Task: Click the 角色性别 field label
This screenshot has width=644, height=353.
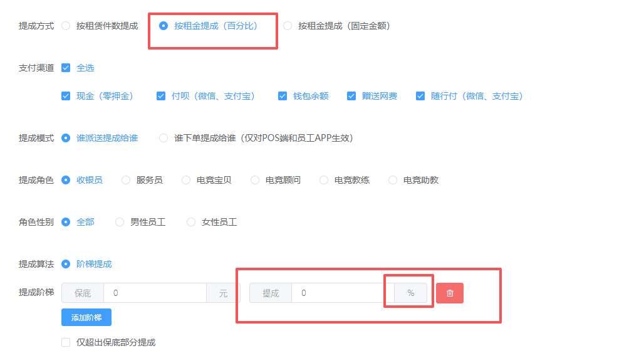Action: (36, 223)
